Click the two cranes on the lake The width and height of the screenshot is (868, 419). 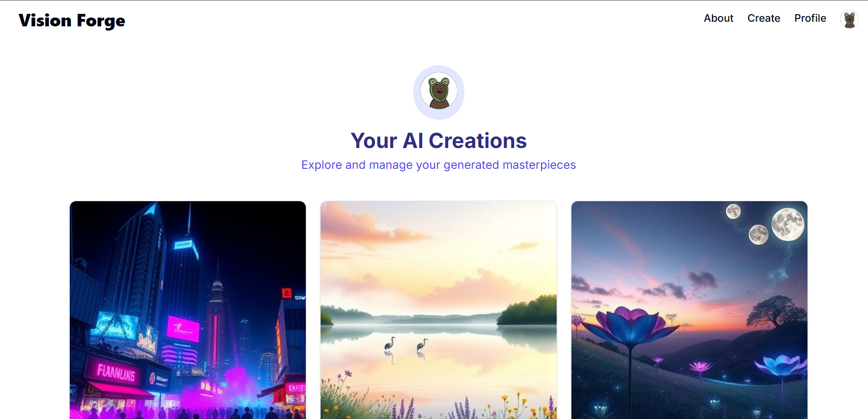406,345
